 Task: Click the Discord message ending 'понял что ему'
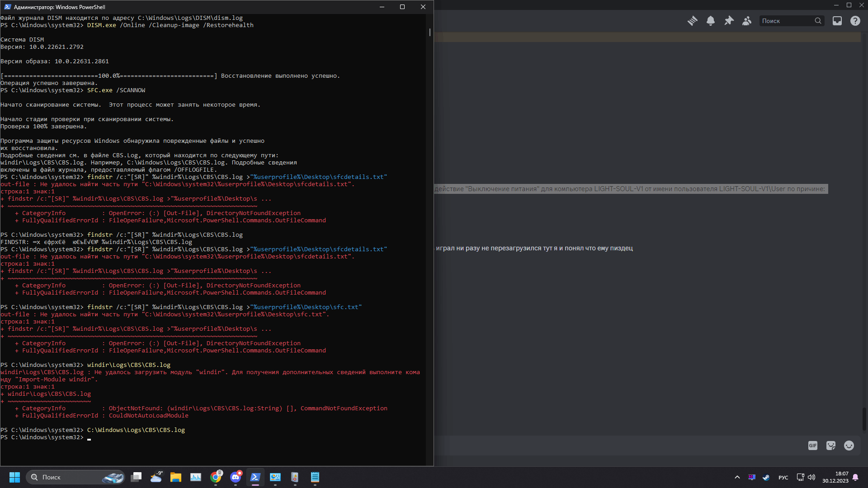pos(533,248)
